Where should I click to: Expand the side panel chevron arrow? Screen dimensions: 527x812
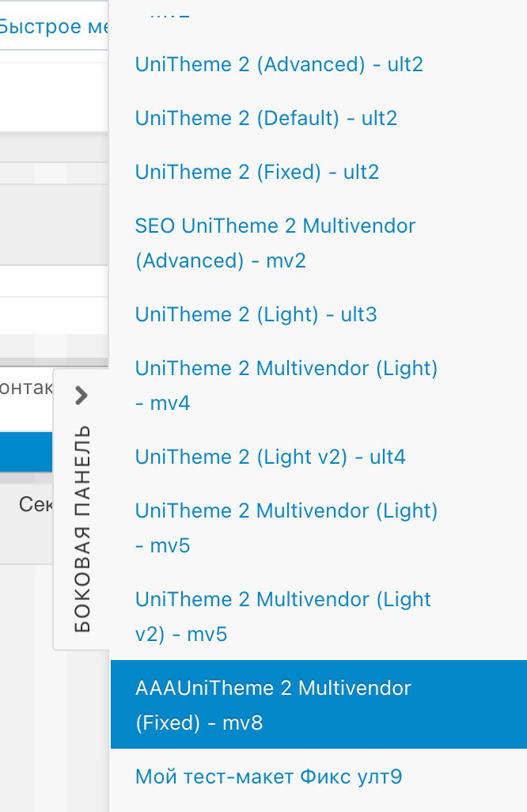coord(81,394)
